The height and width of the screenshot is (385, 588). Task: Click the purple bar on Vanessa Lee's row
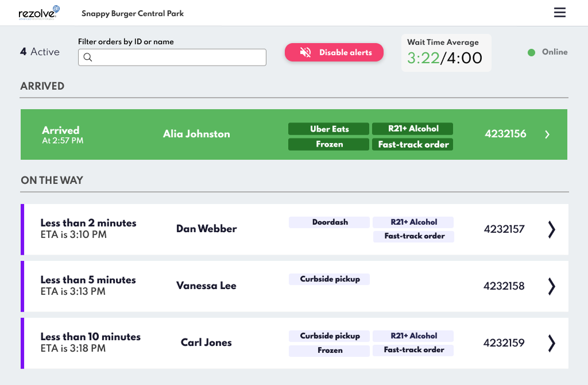(22, 286)
